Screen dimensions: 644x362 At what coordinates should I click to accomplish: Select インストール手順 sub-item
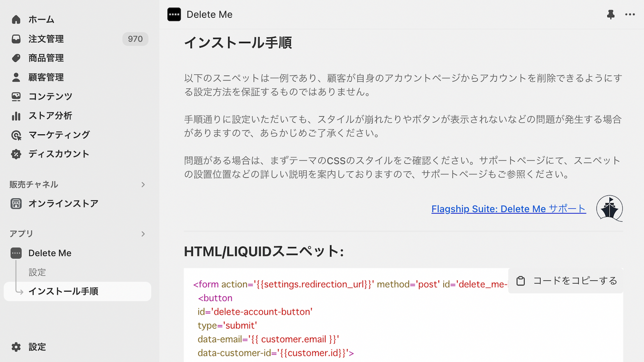[x=77, y=291]
